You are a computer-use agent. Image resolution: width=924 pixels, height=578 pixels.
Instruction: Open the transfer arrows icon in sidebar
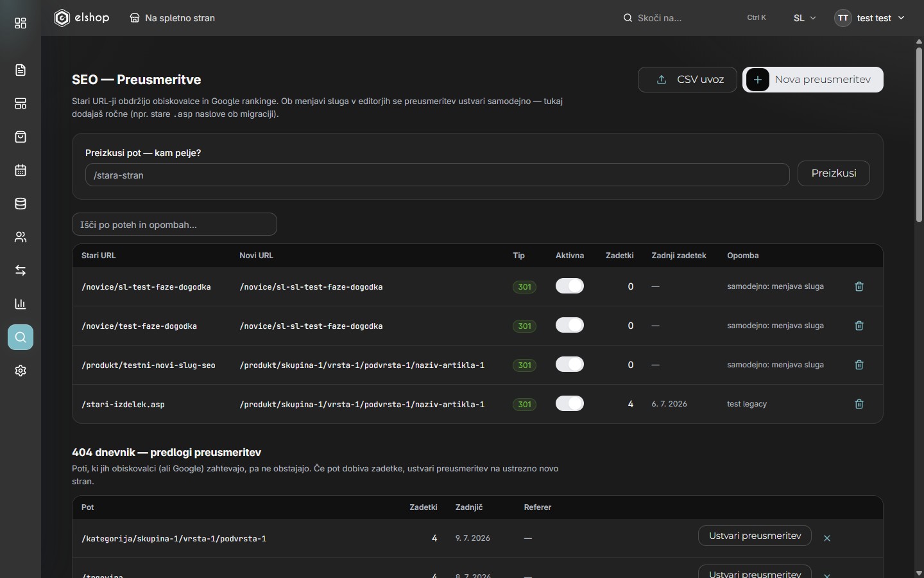[21, 270]
